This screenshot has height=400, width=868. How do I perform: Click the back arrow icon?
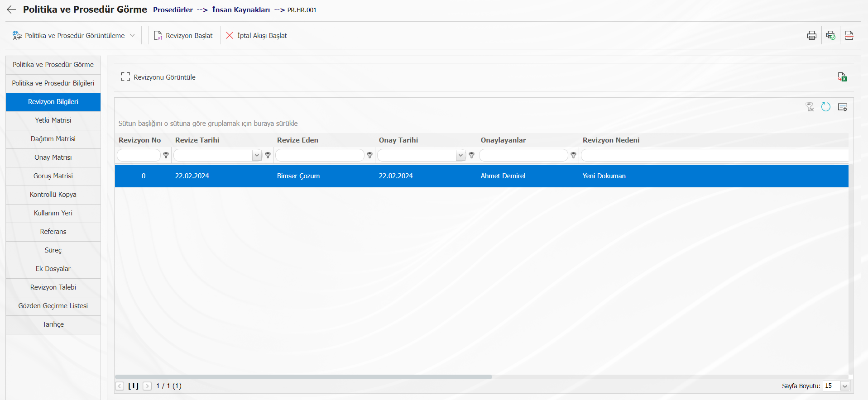coord(11,10)
